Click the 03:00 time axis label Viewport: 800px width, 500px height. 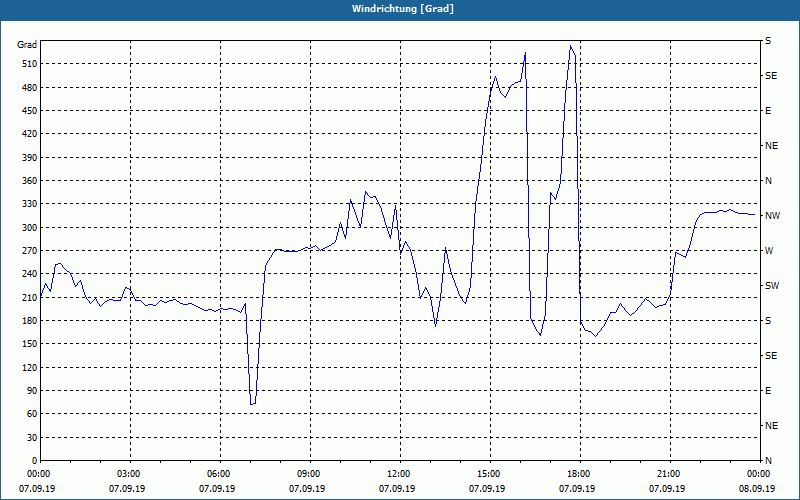[x=131, y=473]
